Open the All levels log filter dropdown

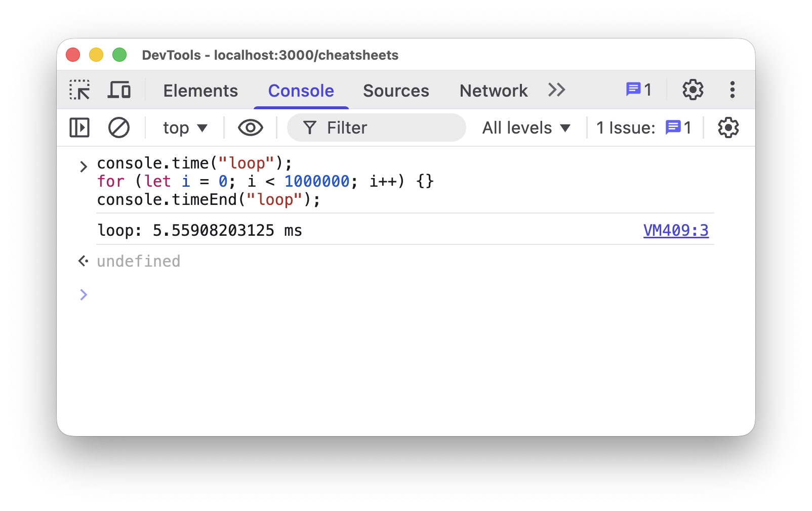pyautogui.click(x=526, y=127)
